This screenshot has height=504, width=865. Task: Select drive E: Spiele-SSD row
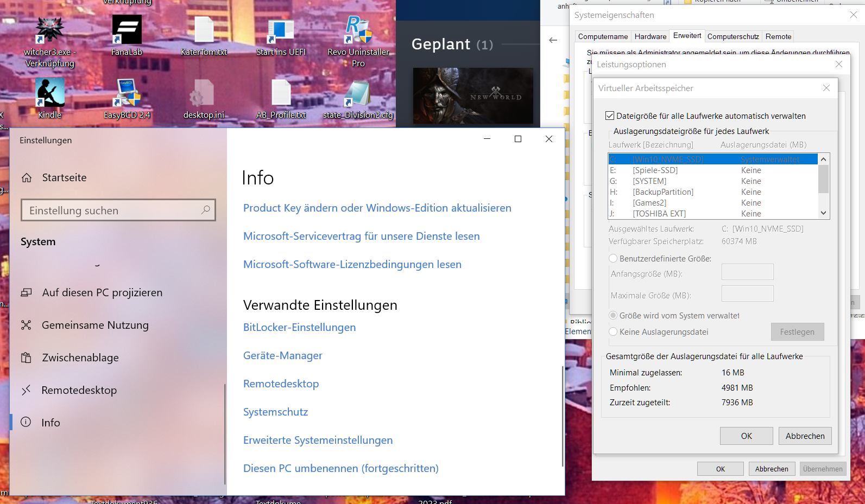[x=713, y=170]
